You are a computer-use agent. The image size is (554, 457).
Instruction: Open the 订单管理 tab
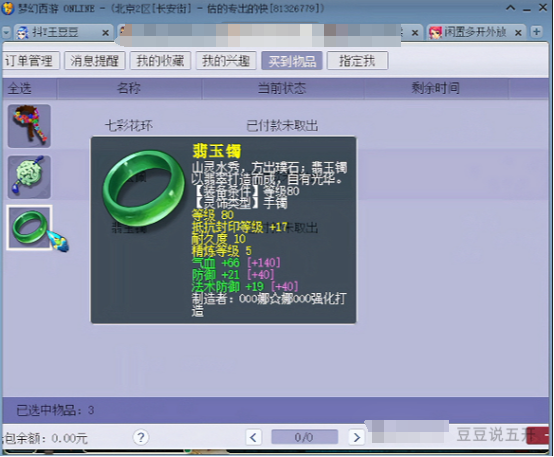coord(30,61)
